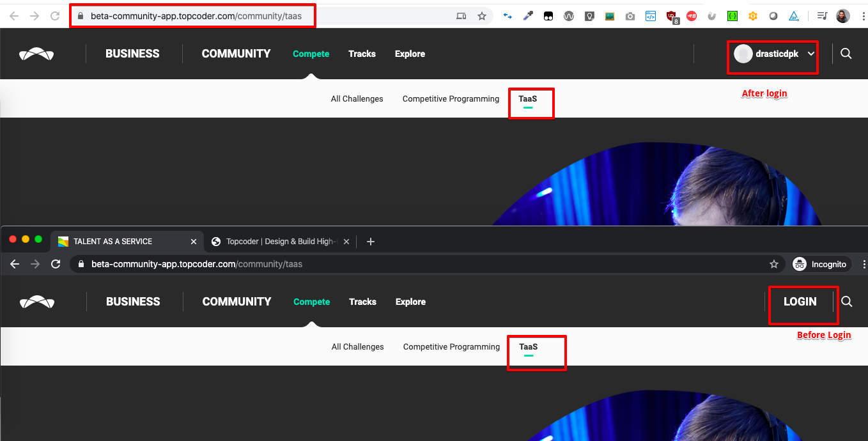
Task: Open the orange gear extension icon
Action: tap(753, 17)
